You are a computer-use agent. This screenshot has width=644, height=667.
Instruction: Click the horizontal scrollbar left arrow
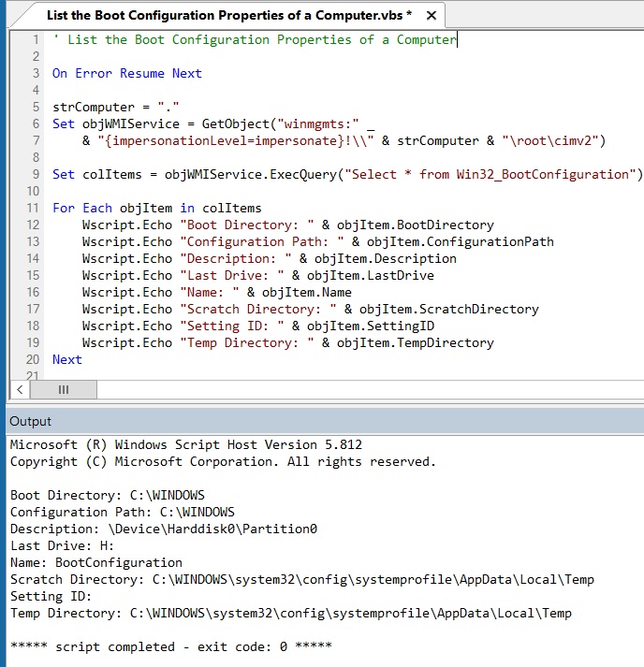click(x=20, y=390)
